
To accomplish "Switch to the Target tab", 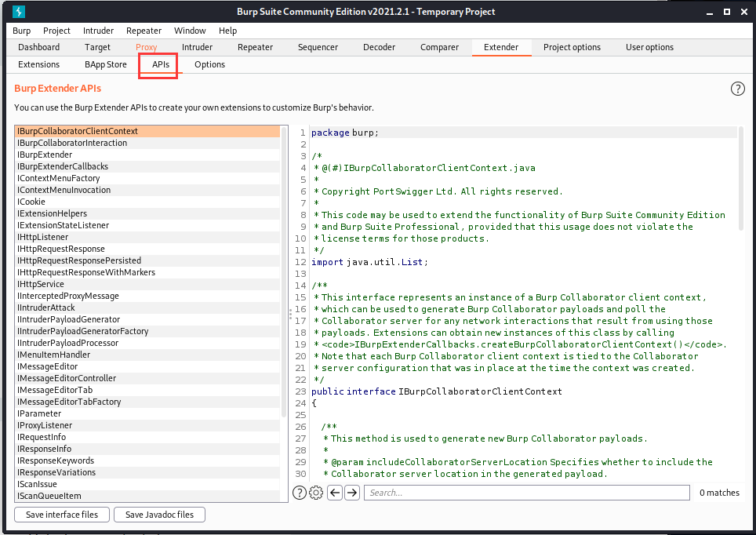I will click(x=97, y=47).
